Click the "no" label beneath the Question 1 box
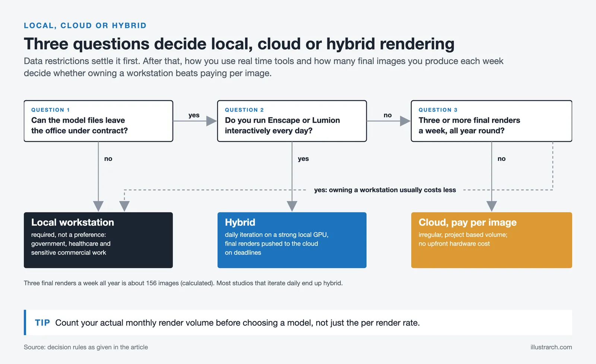This screenshot has height=364, width=596. 108,159
